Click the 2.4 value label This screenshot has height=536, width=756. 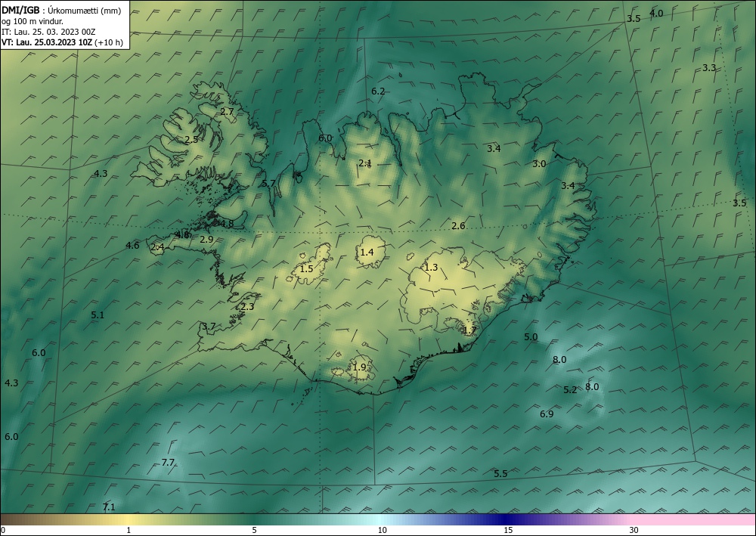pyautogui.click(x=158, y=248)
